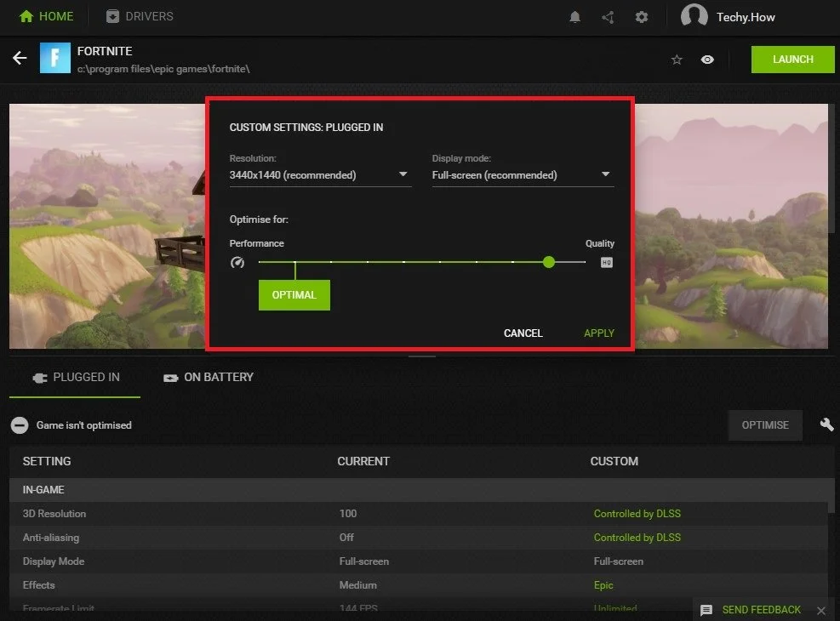Click the HQ quality icon
The height and width of the screenshot is (621, 840).
point(607,262)
